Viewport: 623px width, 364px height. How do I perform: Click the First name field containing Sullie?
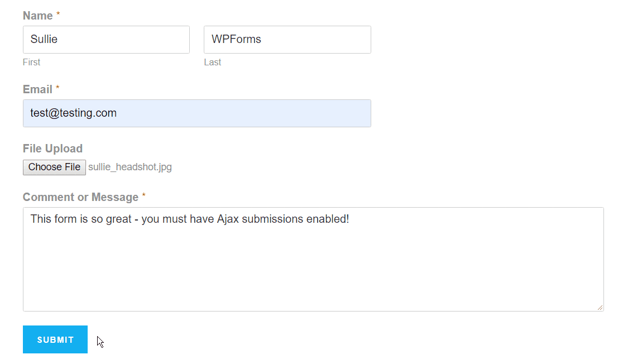[x=106, y=40]
